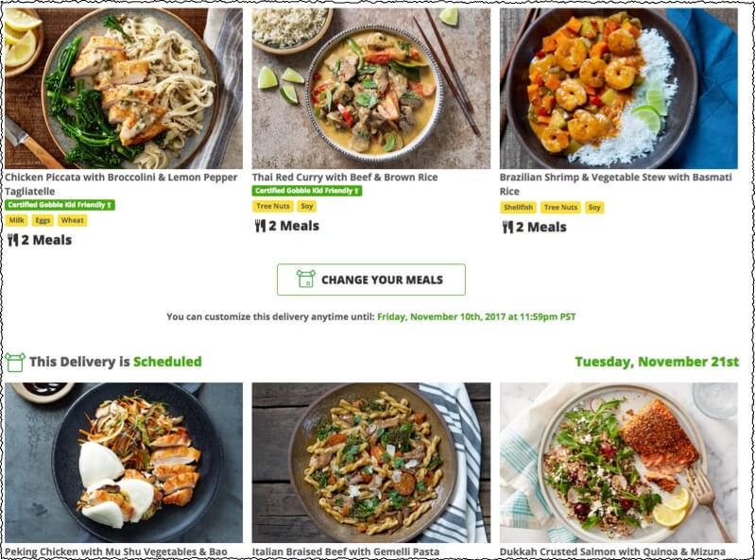Image resolution: width=755 pixels, height=560 pixels.
Task: Click the Thai Red Curry with Beef title
Action: (x=345, y=177)
